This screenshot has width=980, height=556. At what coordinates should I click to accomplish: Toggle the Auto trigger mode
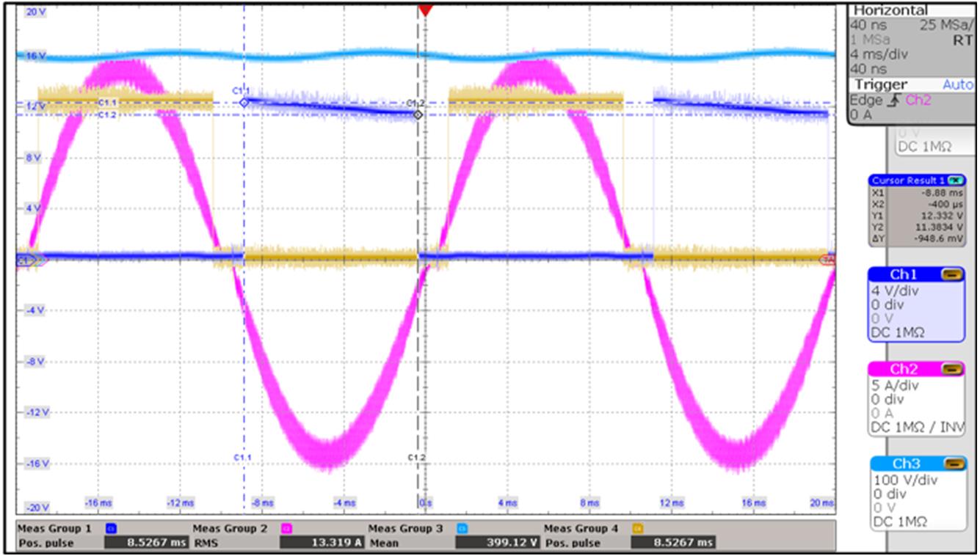pyautogui.click(x=957, y=85)
